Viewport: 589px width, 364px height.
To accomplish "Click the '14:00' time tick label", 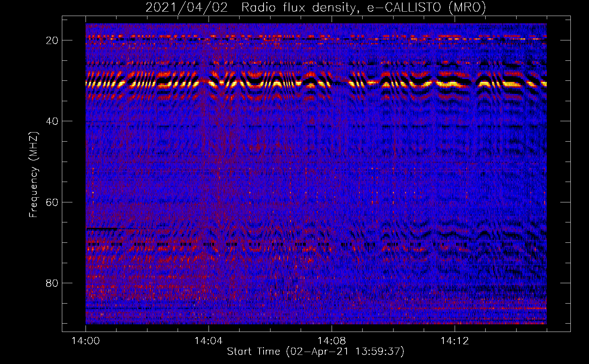I will [86, 341].
